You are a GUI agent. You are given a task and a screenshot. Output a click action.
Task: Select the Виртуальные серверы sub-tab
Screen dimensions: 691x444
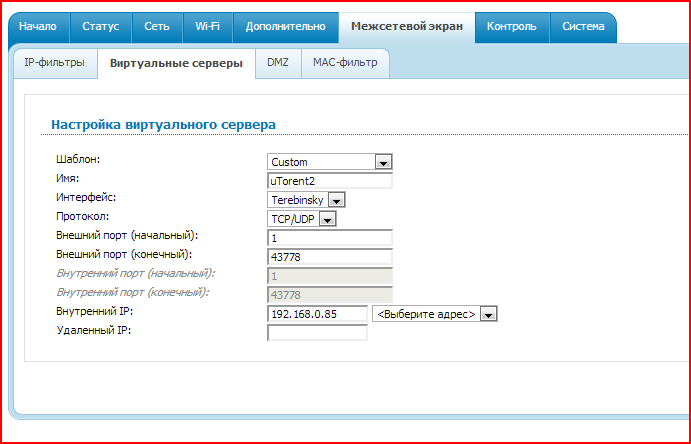point(176,63)
